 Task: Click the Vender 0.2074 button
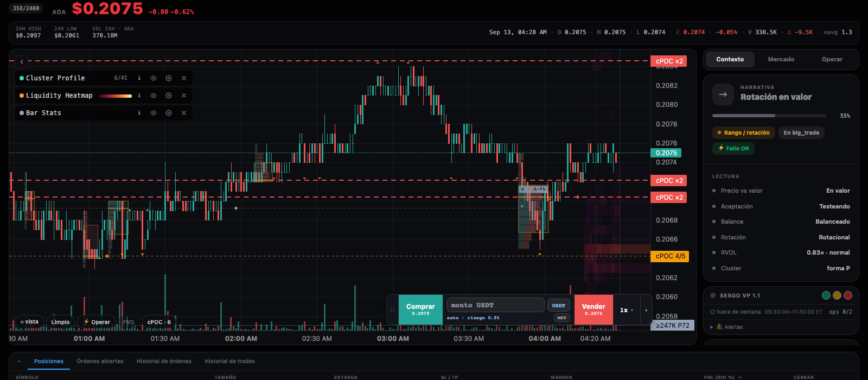[x=593, y=309]
